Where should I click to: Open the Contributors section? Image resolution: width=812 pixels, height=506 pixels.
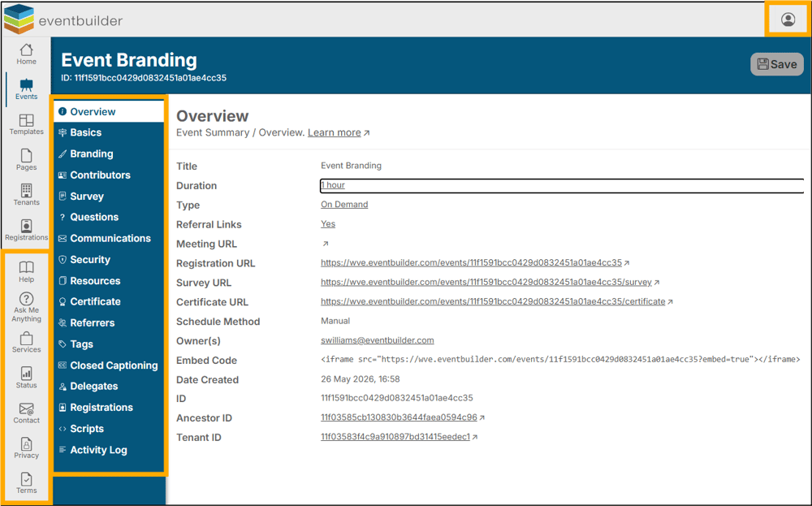(x=109, y=175)
